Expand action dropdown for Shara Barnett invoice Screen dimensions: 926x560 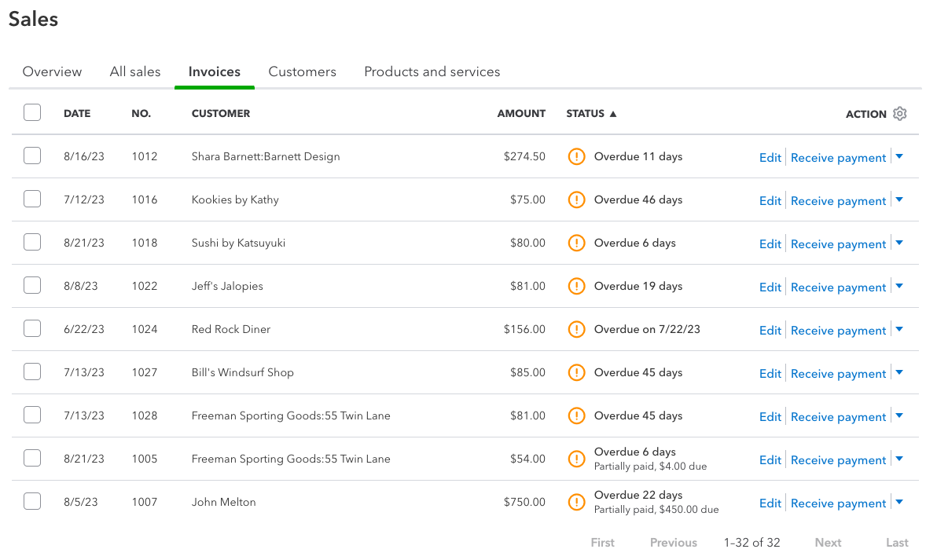coord(899,157)
